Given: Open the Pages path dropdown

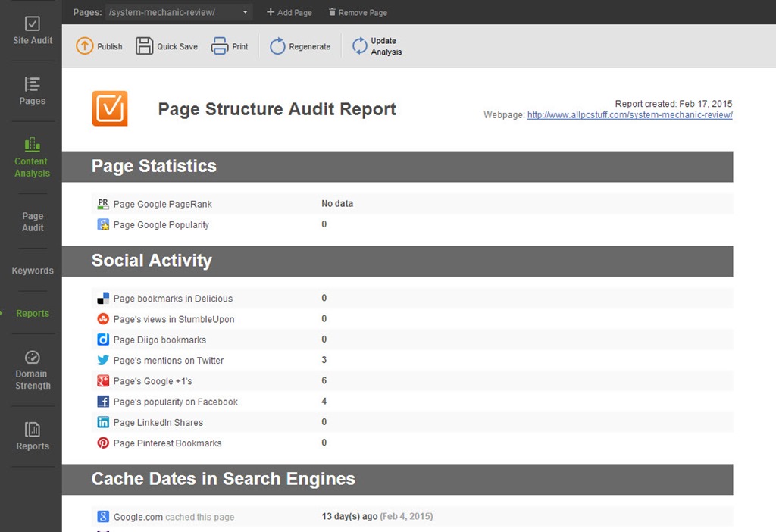Looking at the screenshot, I should tap(179, 12).
